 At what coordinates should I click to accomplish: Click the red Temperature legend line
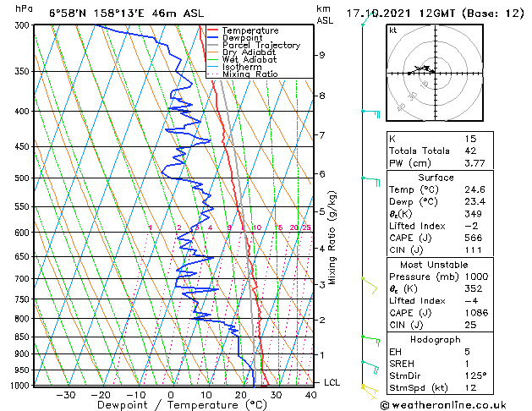click(x=212, y=30)
